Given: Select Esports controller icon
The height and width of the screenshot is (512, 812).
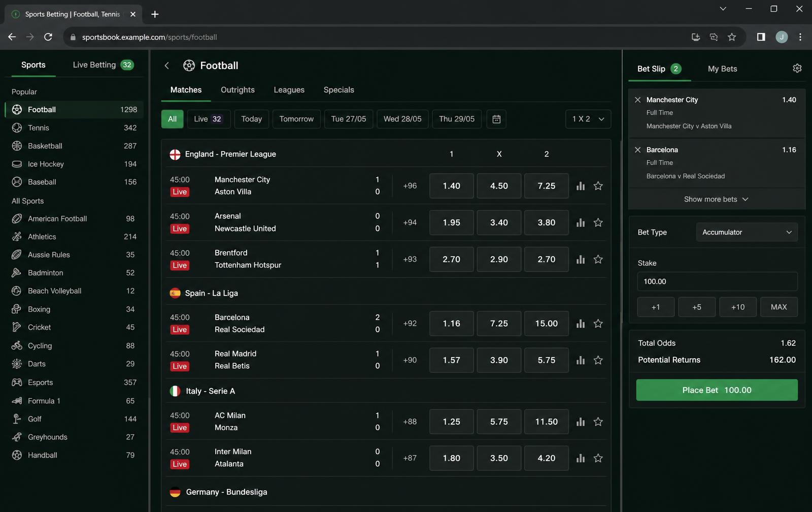Looking at the screenshot, I should click(17, 382).
